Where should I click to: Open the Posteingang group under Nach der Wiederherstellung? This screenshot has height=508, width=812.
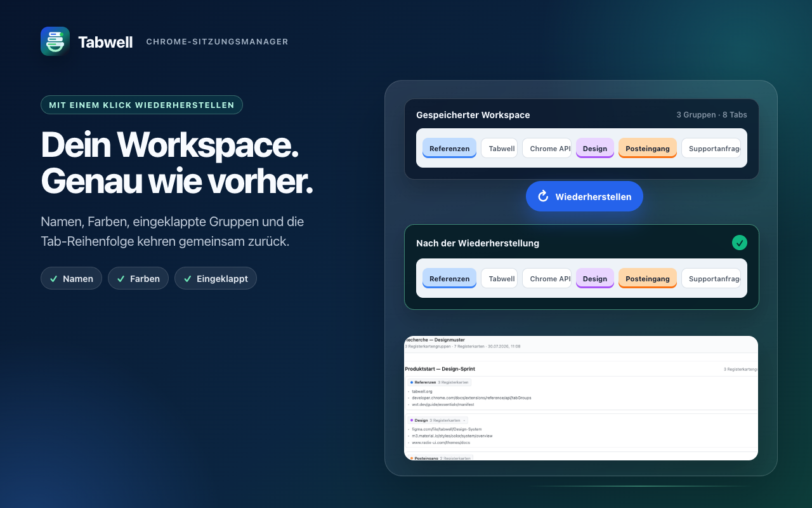point(648,279)
